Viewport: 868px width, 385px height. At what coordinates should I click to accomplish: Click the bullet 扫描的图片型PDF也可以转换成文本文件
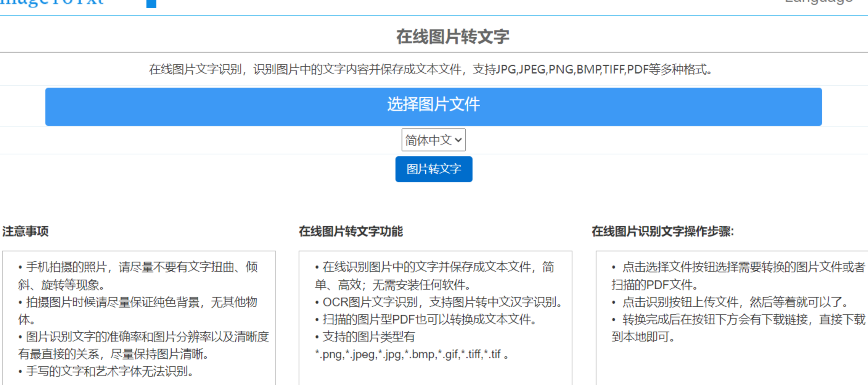coord(426,319)
